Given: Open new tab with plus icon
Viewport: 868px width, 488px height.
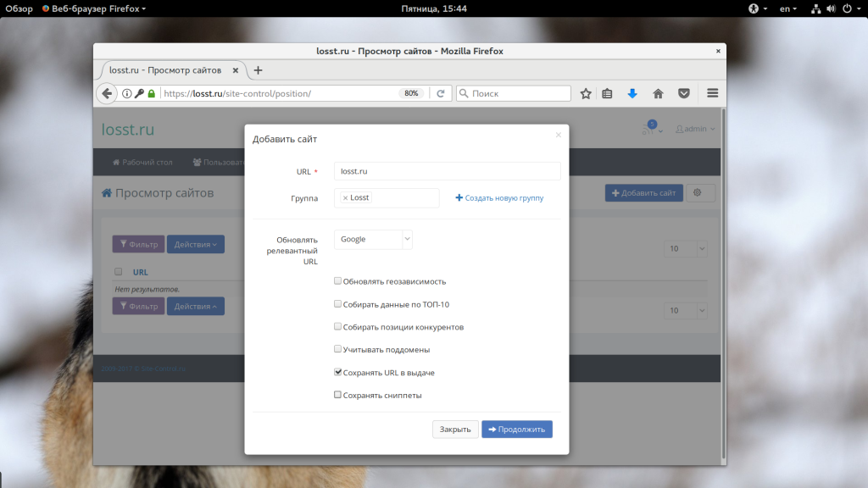Looking at the screenshot, I should (259, 70).
